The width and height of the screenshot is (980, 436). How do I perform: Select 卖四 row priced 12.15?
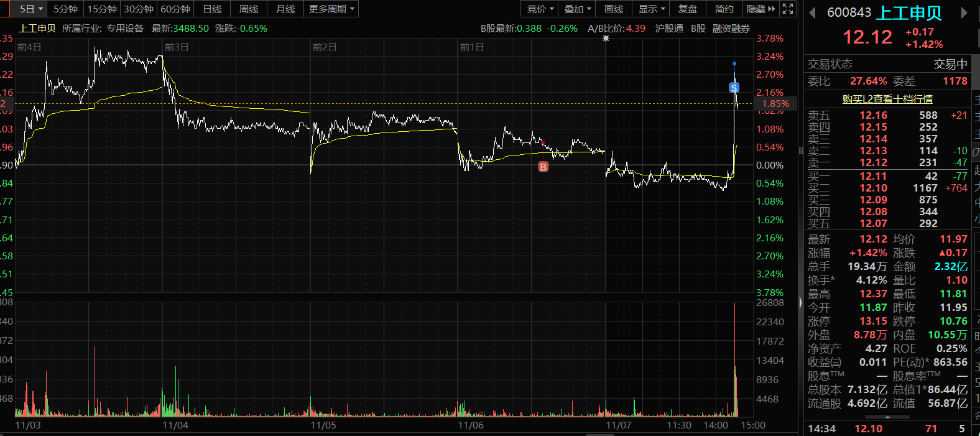[887, 127]
